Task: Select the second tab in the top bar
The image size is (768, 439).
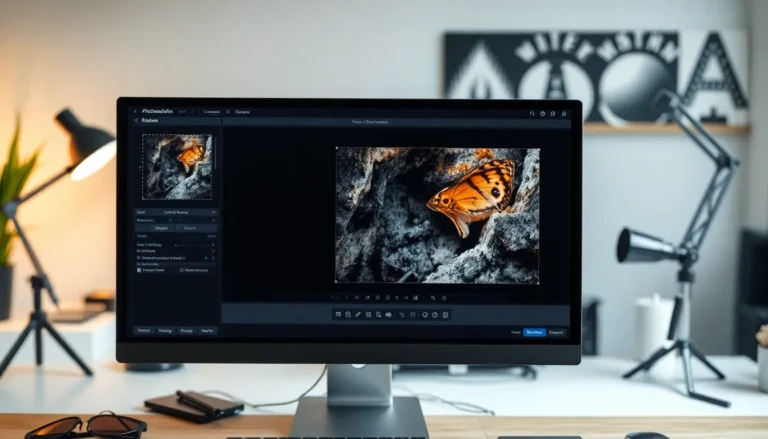Action: tap(211, 112)
